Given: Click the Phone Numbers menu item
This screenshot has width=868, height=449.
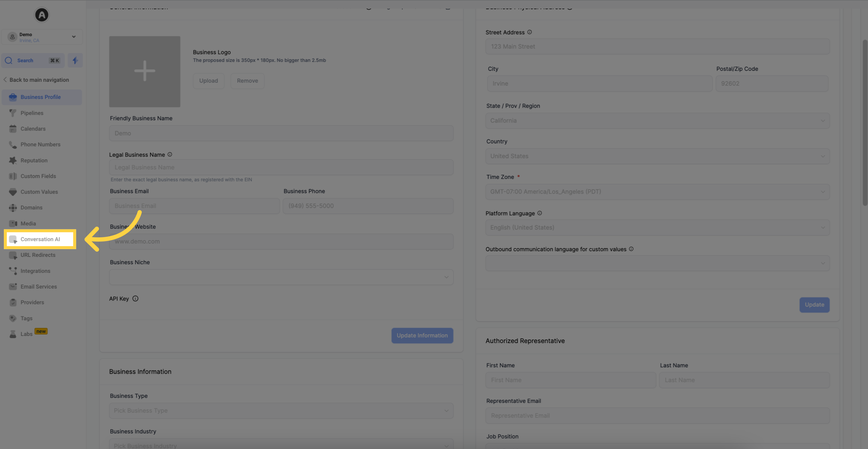Looking at the screenshot, I should [x=40, y=144].
